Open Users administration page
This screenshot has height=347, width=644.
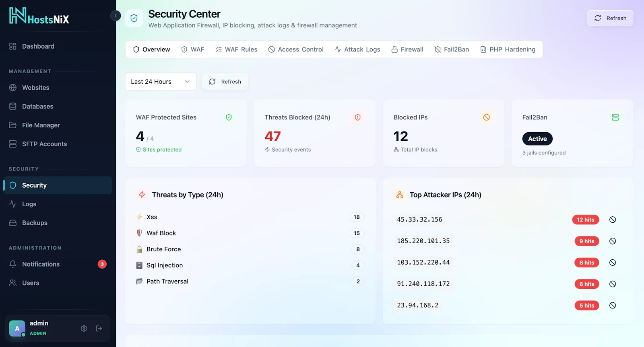(58, 283)
